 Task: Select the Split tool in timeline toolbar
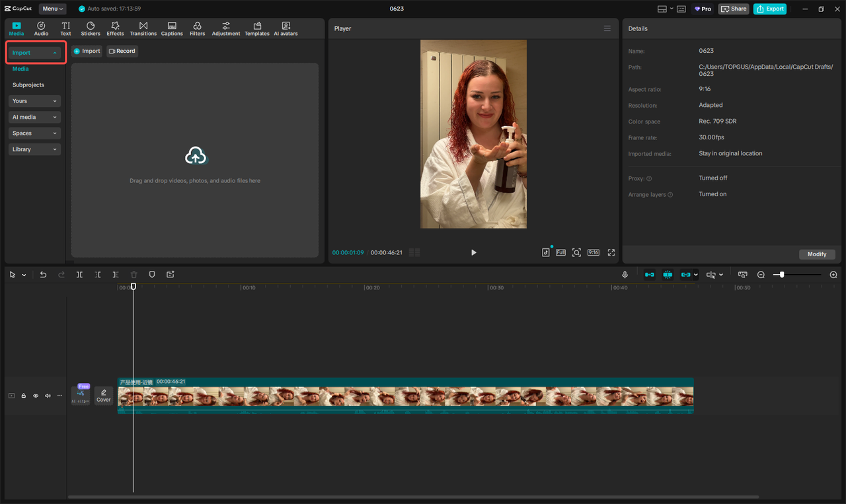tap(79, 274)
